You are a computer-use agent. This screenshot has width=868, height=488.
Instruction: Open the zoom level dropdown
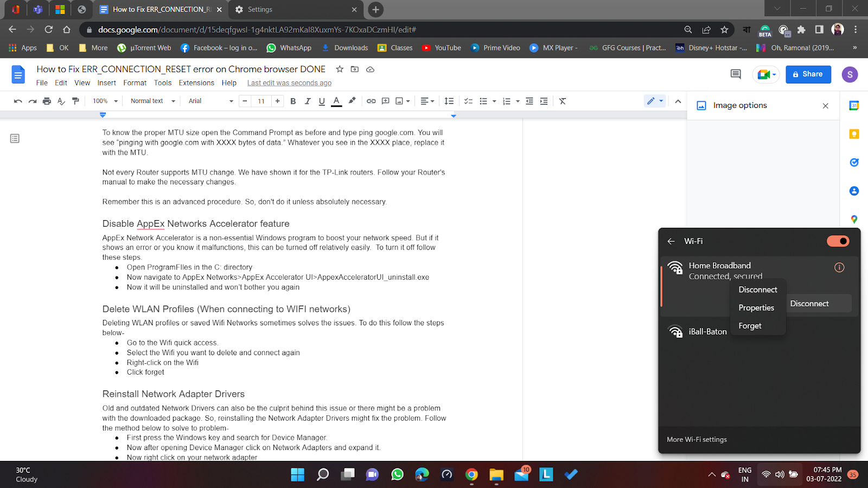pos(105,101)
